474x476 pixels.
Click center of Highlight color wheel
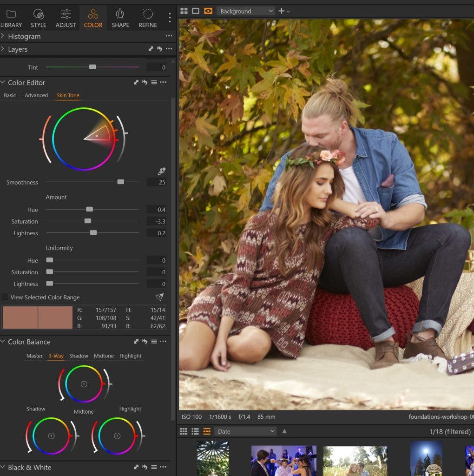coord(117,436)
